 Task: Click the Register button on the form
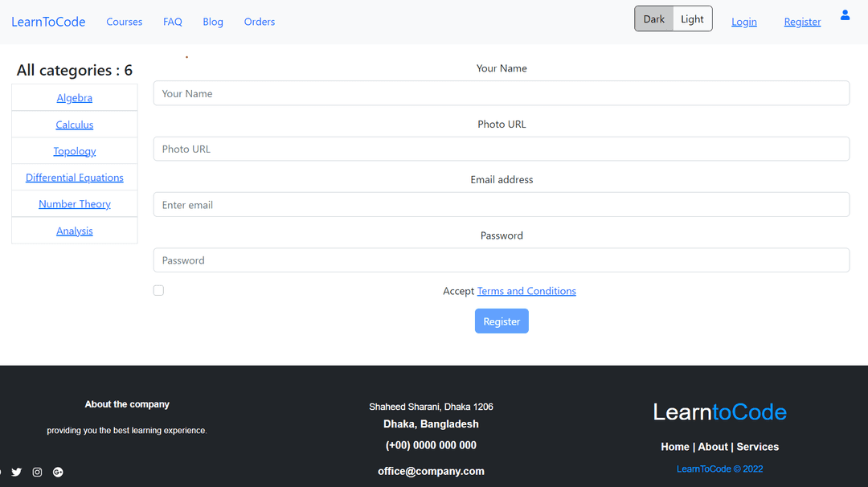point(502,321)
